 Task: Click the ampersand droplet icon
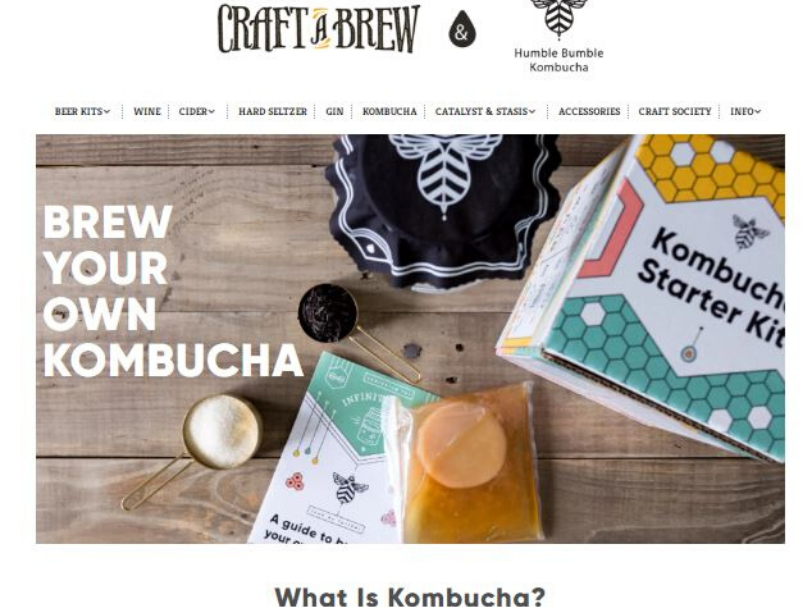(462, 29)
